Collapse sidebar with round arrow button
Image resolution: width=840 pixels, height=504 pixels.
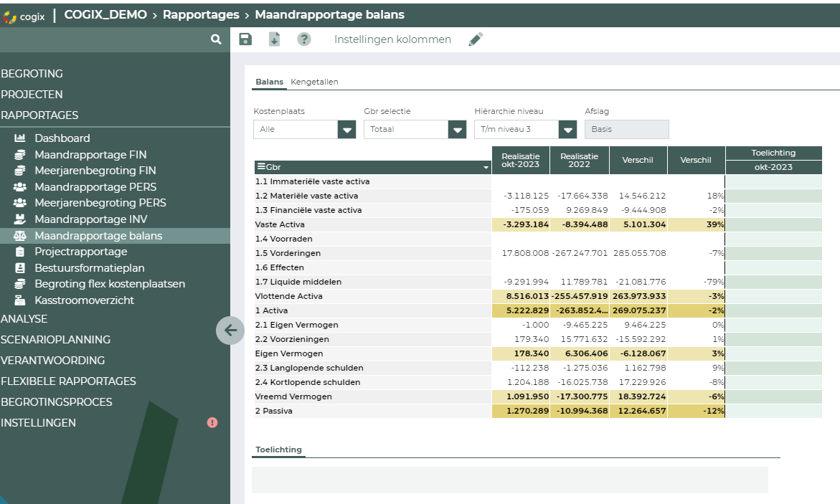(x=230, y=331)
